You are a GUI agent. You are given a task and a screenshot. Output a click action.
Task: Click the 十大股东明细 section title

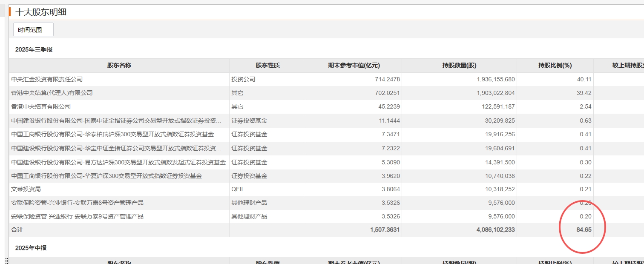(41, 12)
